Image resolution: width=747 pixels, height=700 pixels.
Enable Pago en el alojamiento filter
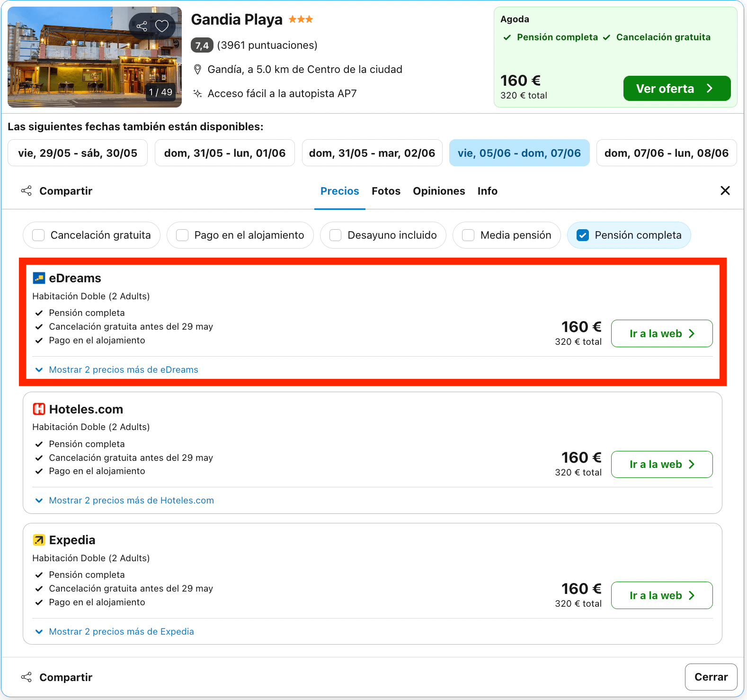point(240,235)
